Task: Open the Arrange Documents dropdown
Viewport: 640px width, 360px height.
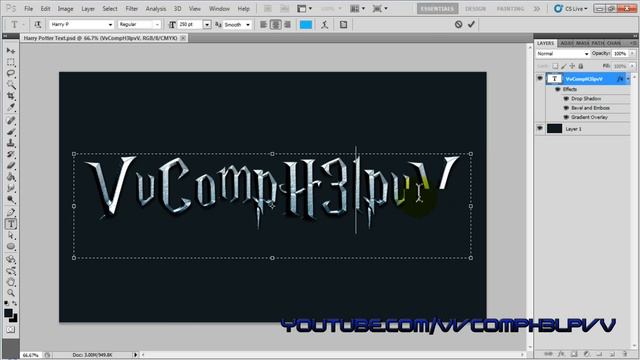Action: tap(358, 9)
